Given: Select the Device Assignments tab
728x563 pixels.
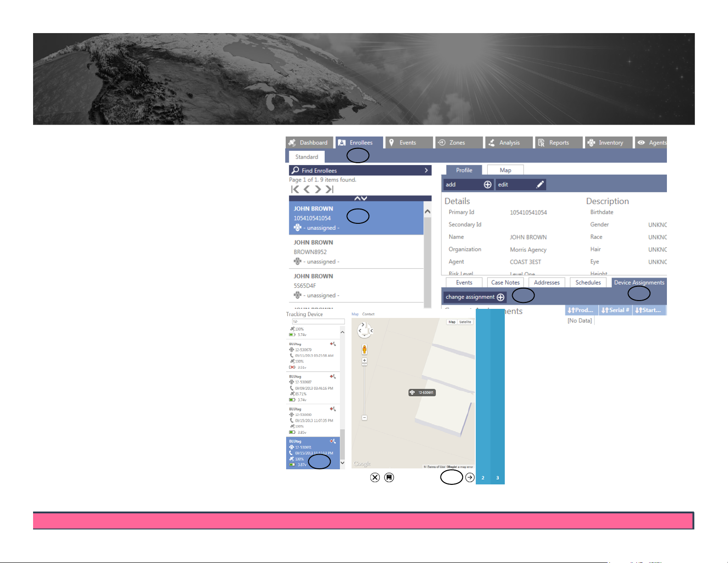Looking at the screenshot, I should pyautogui.click(x=639, y=283).
